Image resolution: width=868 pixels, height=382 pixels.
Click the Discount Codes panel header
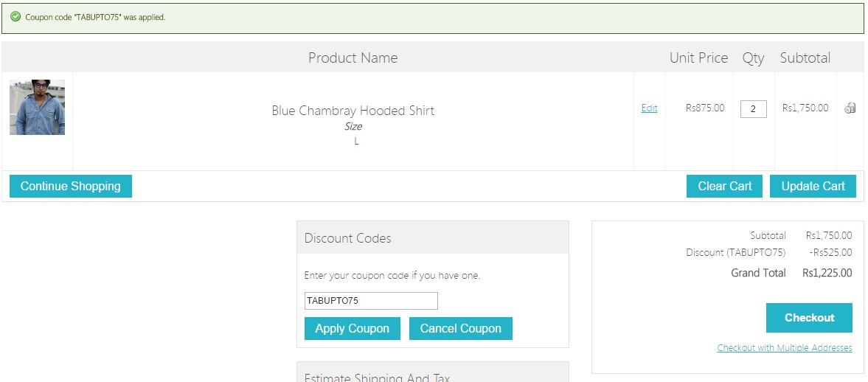[x=432, y=238]
